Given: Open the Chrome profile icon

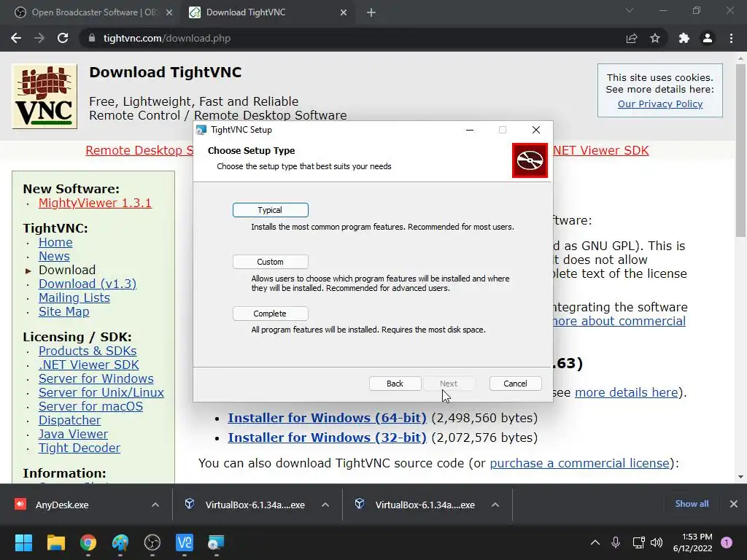Looking at the screenshot, I should 708,38.
